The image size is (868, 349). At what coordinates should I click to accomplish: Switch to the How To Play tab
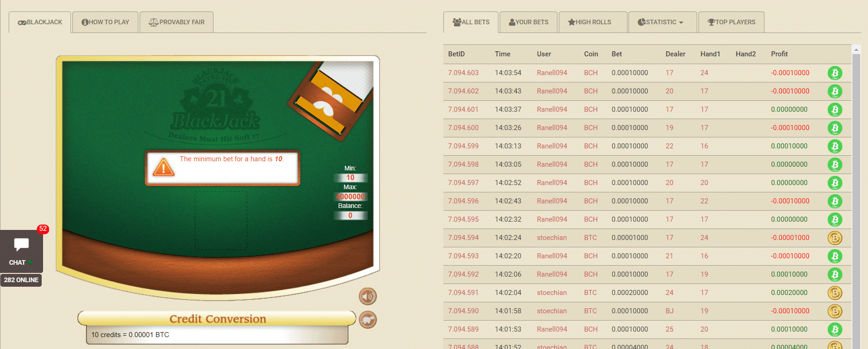point(105,22)
